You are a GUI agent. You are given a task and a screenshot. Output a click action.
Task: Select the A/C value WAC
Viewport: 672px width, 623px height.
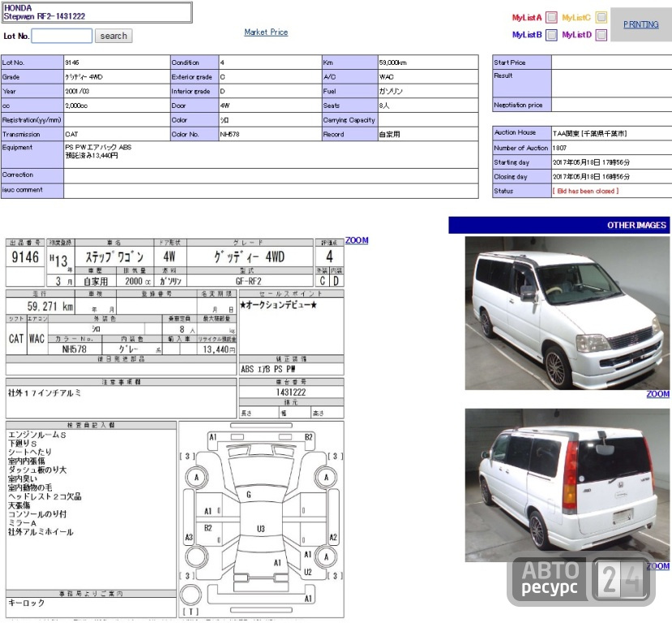tap(386, 77)
